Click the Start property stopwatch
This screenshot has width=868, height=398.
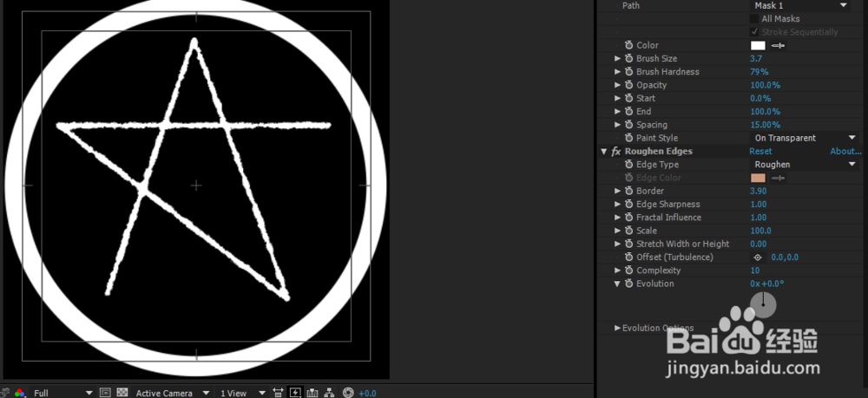tap(628, 98)
